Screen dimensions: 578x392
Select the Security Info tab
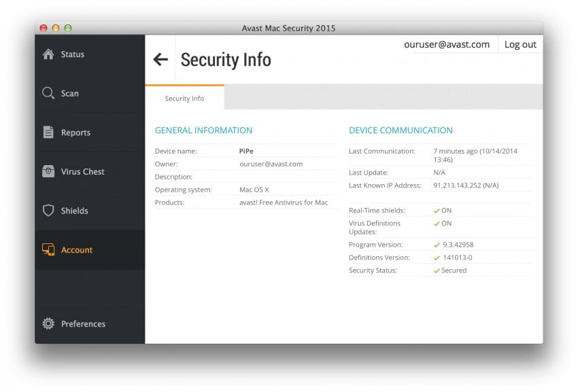click(184, 98)
